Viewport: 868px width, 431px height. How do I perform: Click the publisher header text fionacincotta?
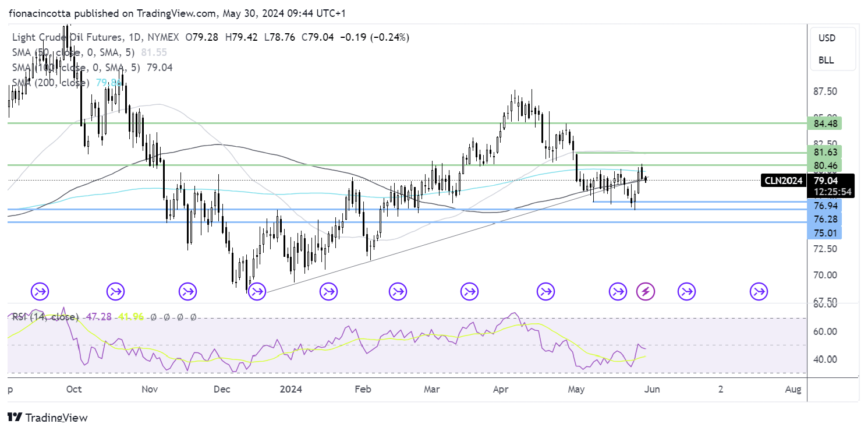click(x=39, y=13)
